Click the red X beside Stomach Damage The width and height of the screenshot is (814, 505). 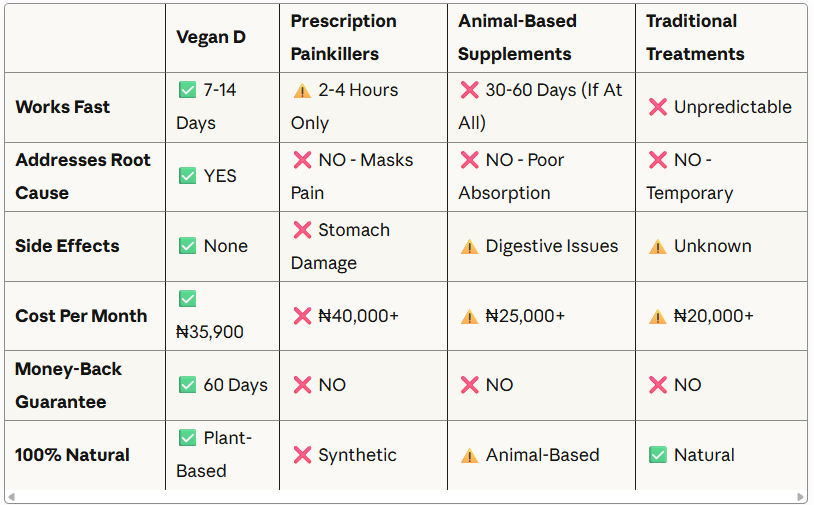302,230
